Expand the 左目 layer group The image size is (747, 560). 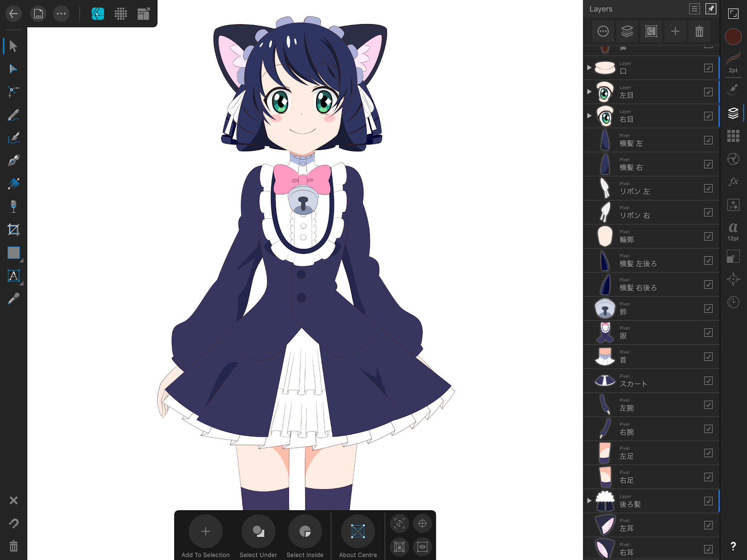(590, 92)
